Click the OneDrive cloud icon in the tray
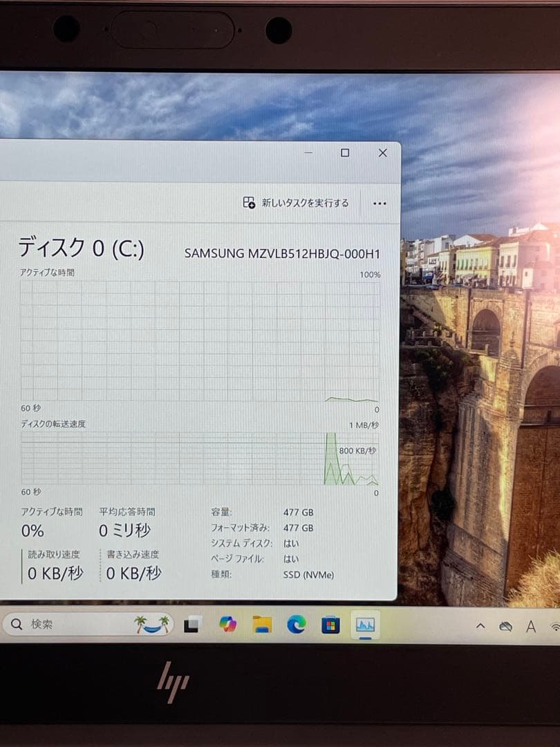 [505, 626]
